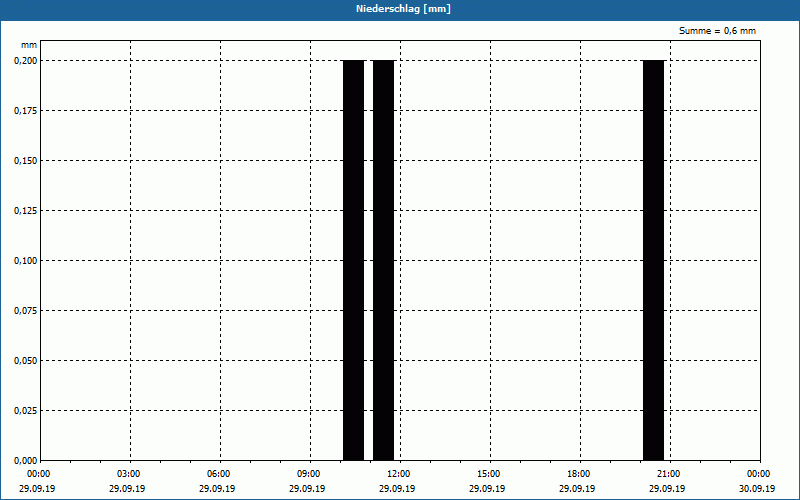This screenshot has height=500, width=800.
Task: Click the Niederschlag [mm] title bar
Action: point(400,9)
